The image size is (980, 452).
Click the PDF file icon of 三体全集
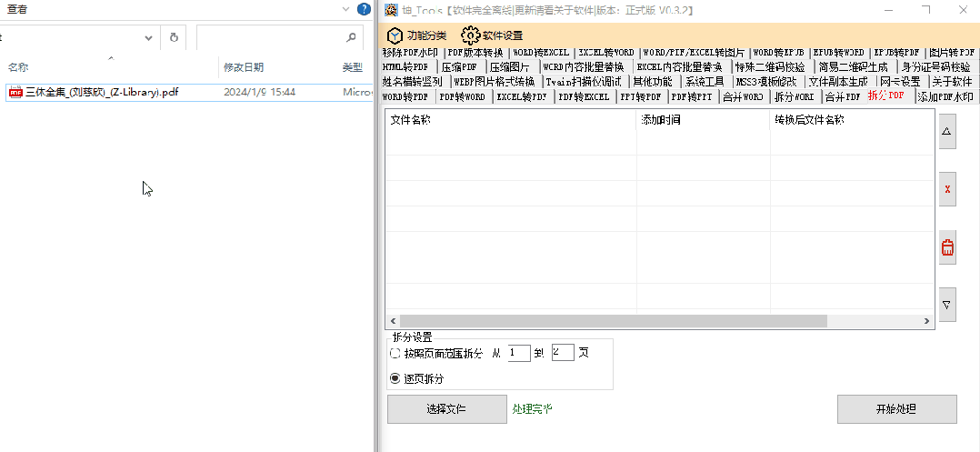(x=15, y=93)
